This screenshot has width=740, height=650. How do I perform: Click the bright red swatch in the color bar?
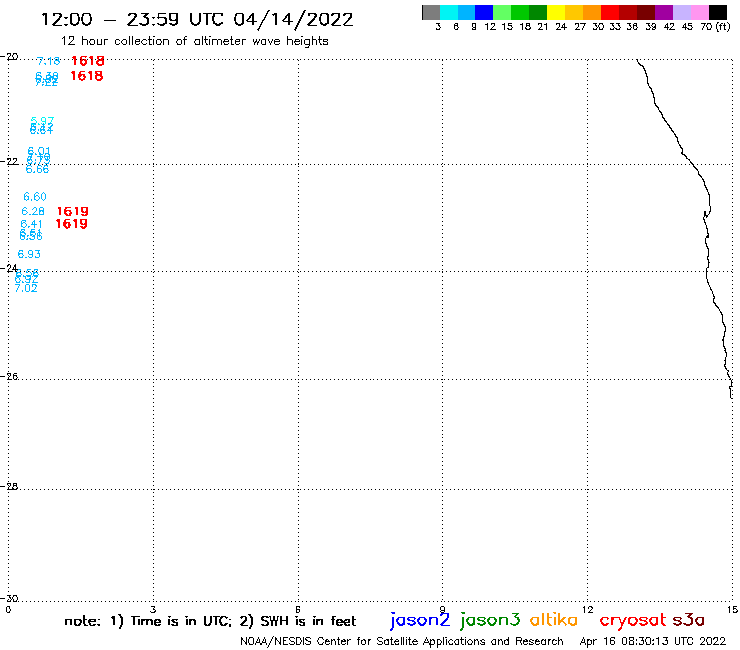click(x=610, y=12)
